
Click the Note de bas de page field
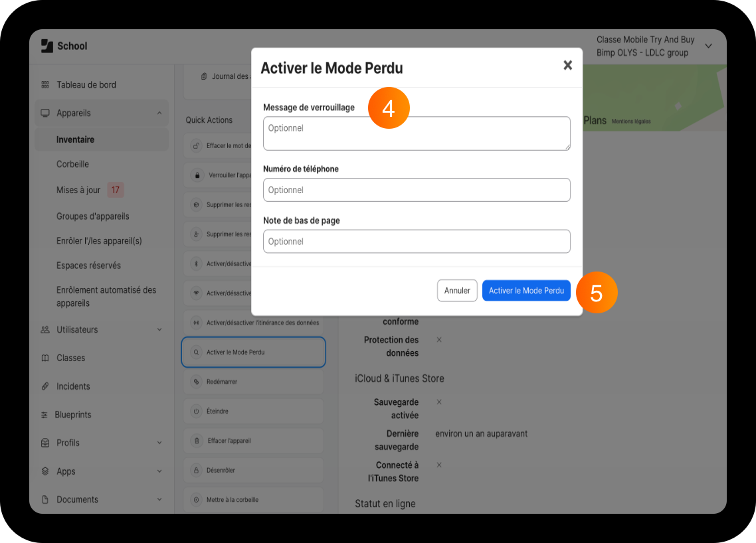pyautogui.click(x=417, y=242)
